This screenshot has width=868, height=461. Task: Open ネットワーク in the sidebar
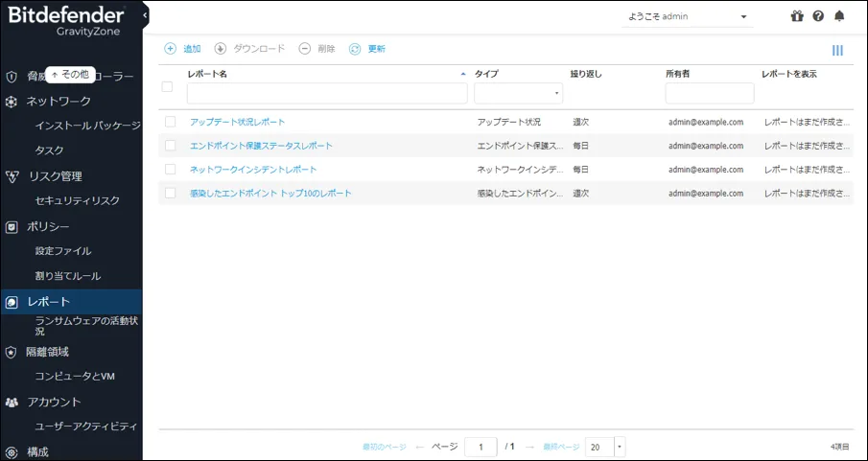(x=59, y=102)
